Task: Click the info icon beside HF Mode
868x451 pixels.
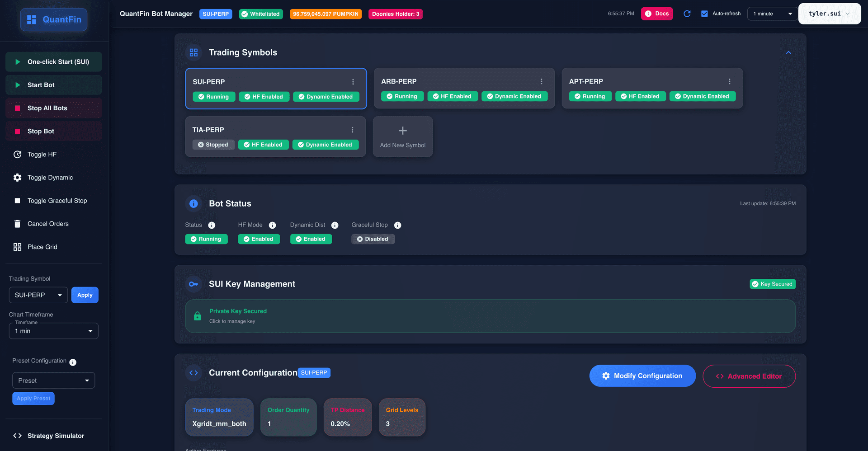Action: (x=272, y=225)
